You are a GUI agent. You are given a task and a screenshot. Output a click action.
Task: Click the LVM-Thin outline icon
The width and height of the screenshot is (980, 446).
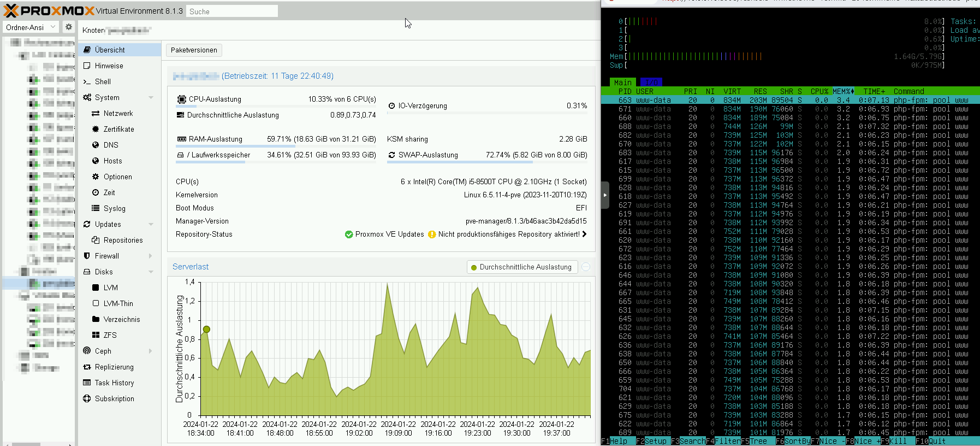click(x=96, y=303)
